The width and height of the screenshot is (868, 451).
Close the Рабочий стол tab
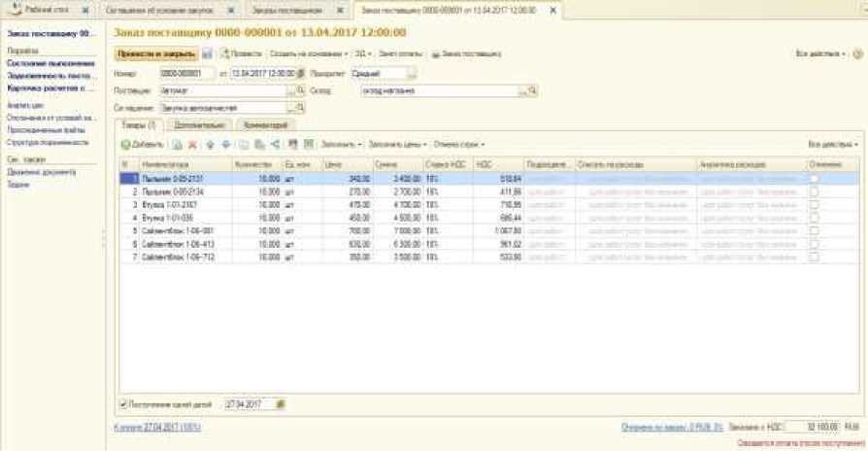85,10
